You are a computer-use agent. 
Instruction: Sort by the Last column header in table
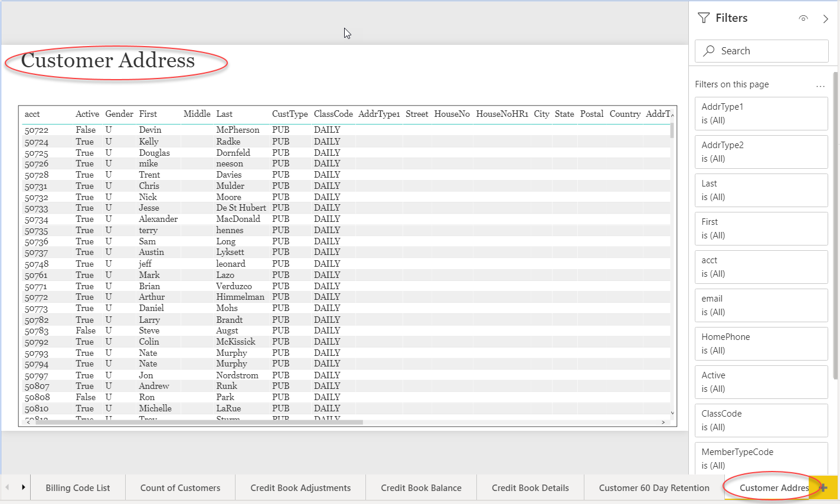(224, 114)
